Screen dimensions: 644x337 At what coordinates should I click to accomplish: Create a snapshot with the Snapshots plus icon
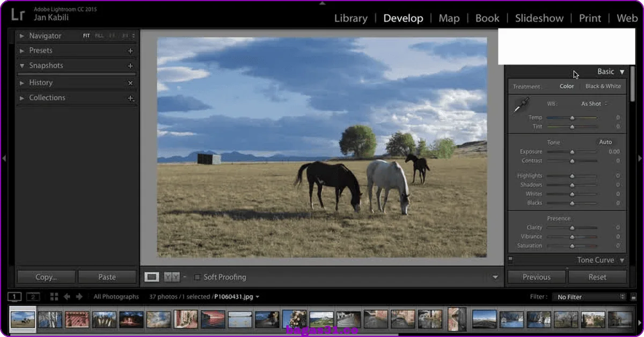(130, 66)
